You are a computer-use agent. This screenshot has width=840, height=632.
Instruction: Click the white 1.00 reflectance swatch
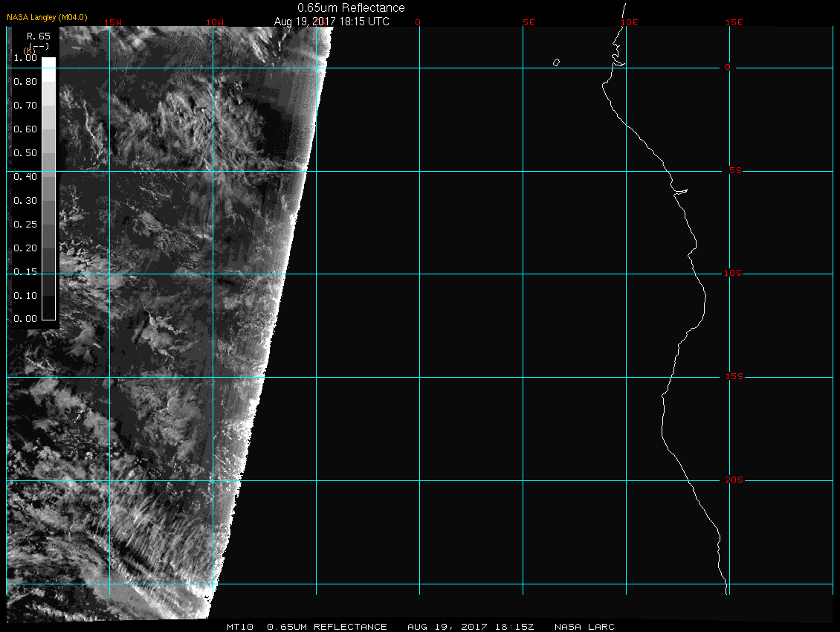[x=48, y=62]
